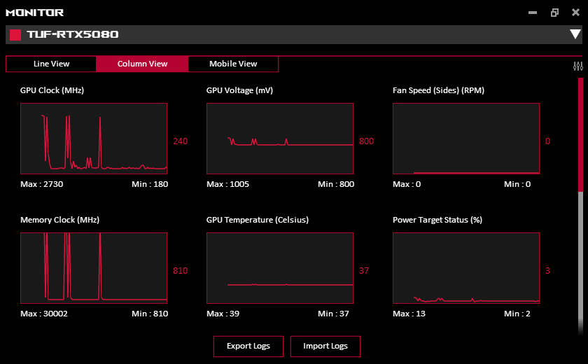This screenshot has height=364, width=588.
Task: Click the GPU Voltage graph
Action: tap(280, 139)
